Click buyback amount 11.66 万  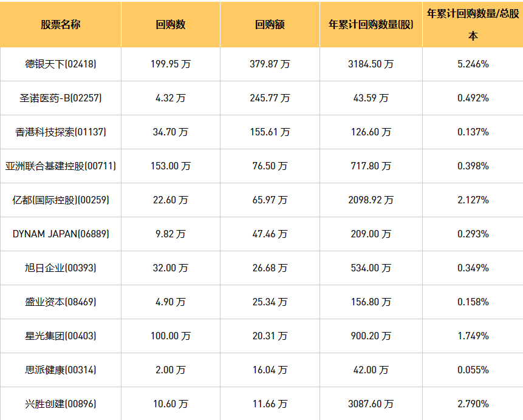tap(270, 404)
